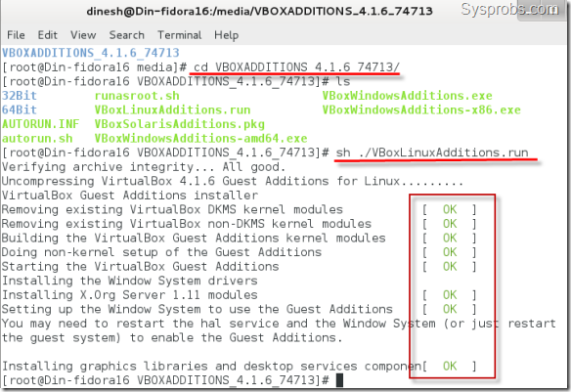Click the VBoxSolarisAdditions.pkg file entry
Image resolution: width=571 pixels, height=392 pixels.
coord(180,124)
